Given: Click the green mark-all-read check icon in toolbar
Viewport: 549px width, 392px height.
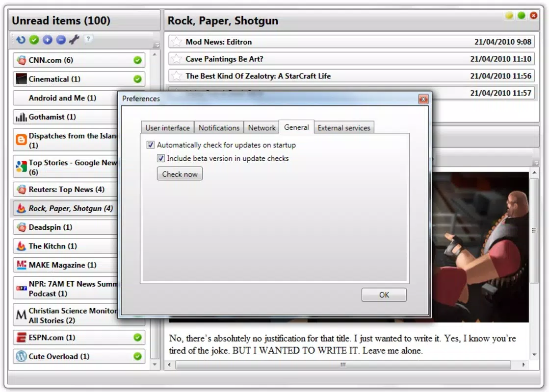Looking at the screenshot, I should click(34, 40).
